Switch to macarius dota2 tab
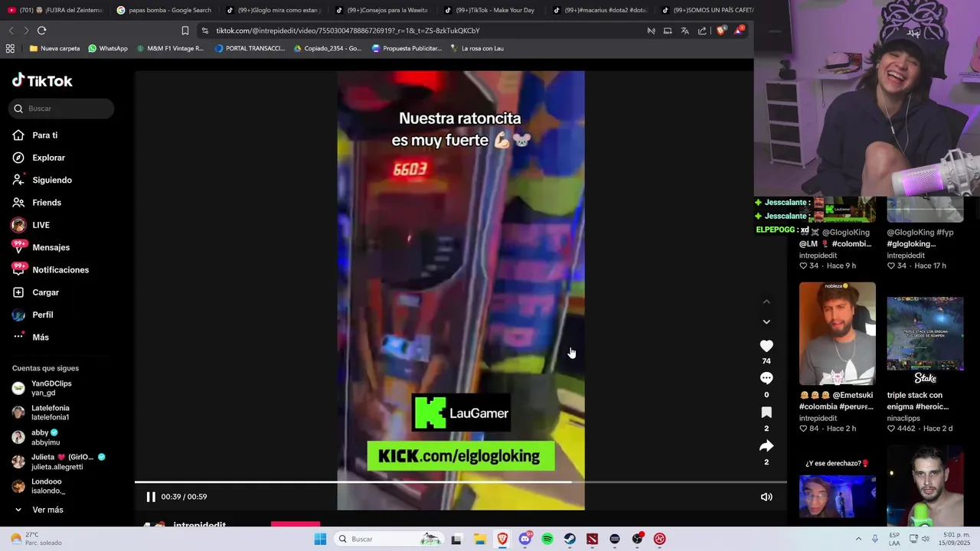Image resolution: width=980 pixels, height=551 pixels. coord(599,10)
